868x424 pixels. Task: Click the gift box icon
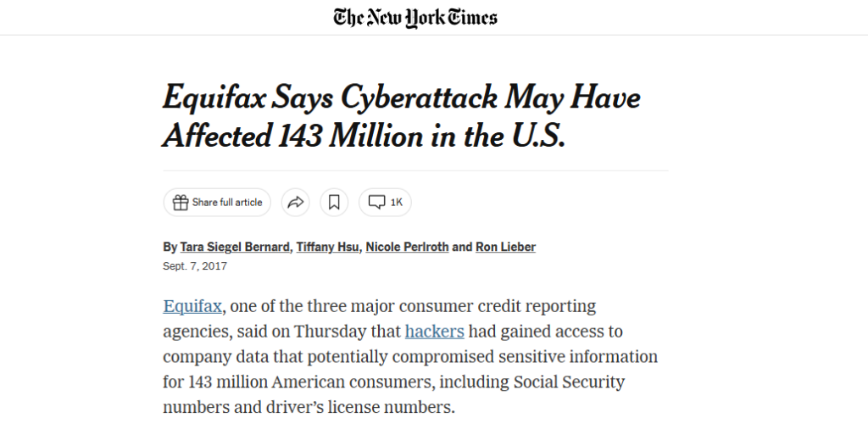coord(181,203)
